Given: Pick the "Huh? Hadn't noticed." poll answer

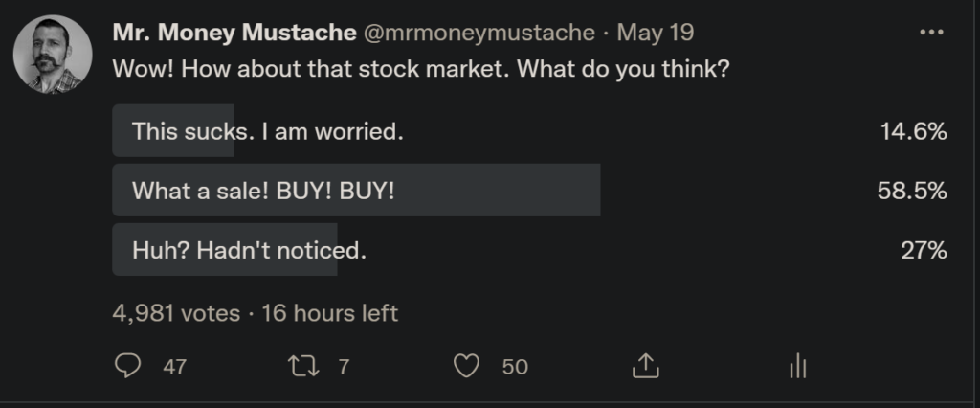Looking at the screenshot, I should [249, 251].
